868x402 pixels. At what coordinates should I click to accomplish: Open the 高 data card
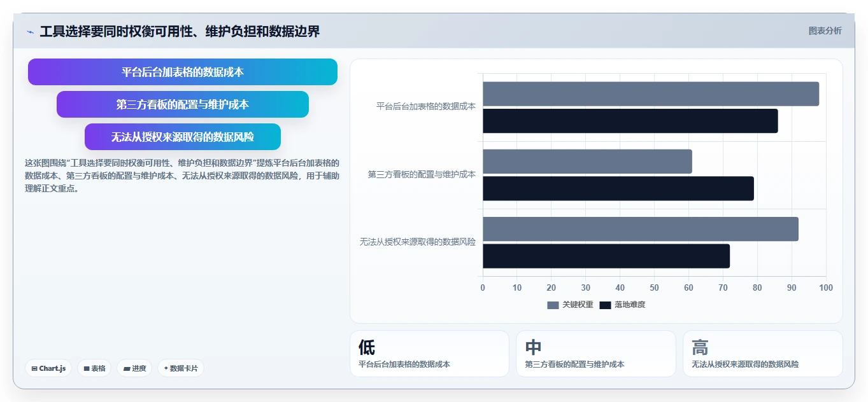point(762,354)
